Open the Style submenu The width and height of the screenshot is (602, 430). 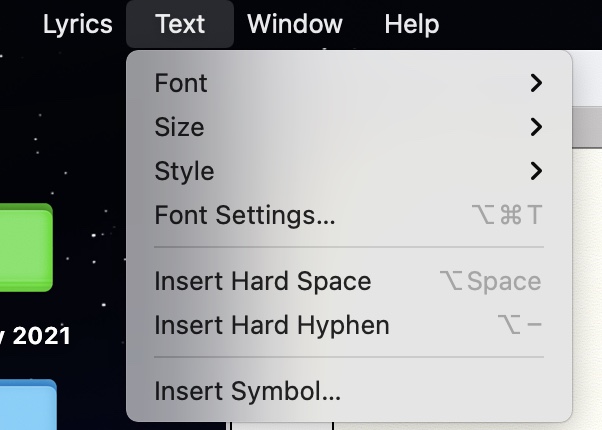click(x=185, y=171)
